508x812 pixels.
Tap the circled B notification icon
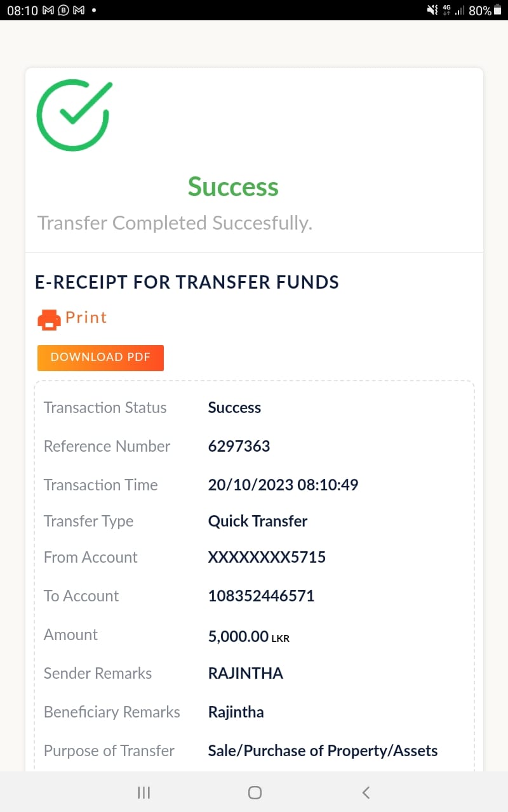pos(63,11)
